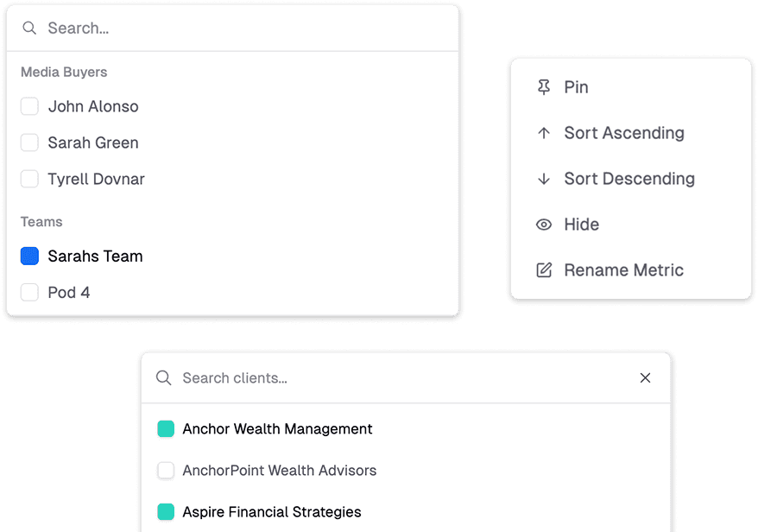Uncheck the Sarahs Team checkbox
The image size is (758, 532).
29,256
